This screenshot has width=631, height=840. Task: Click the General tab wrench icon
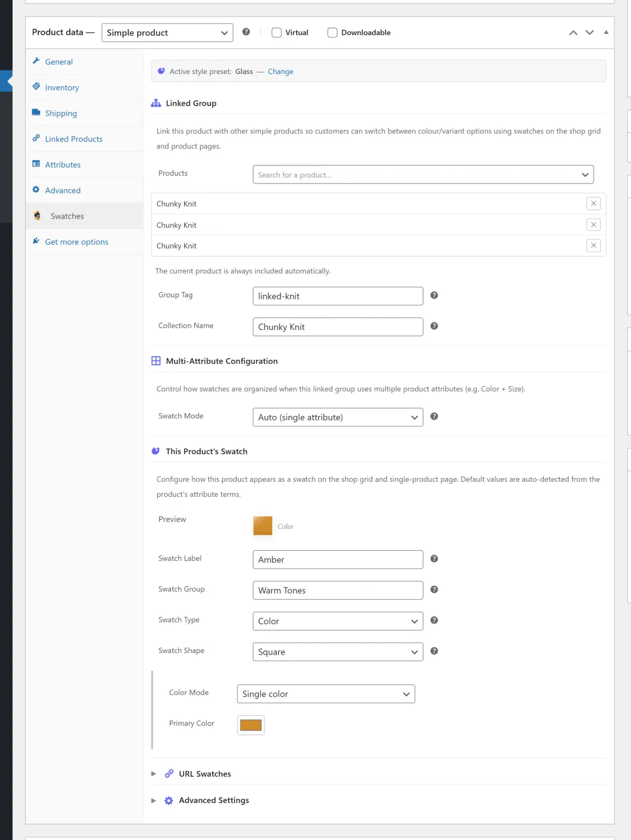pos(36,61)
